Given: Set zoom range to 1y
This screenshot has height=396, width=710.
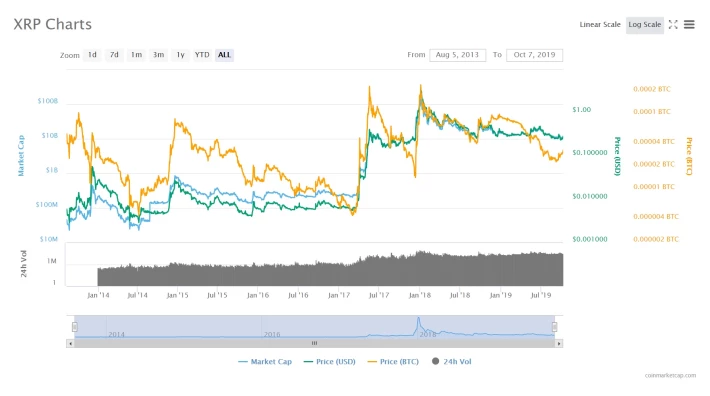Looking at the screenshot, I should coord(180,55).
